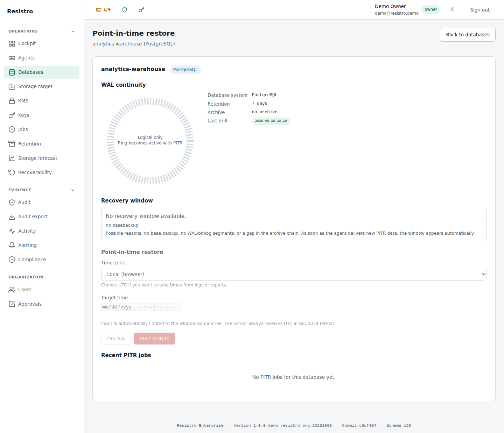
Task: Navigate to Audit export
Action: pos(42,217)
